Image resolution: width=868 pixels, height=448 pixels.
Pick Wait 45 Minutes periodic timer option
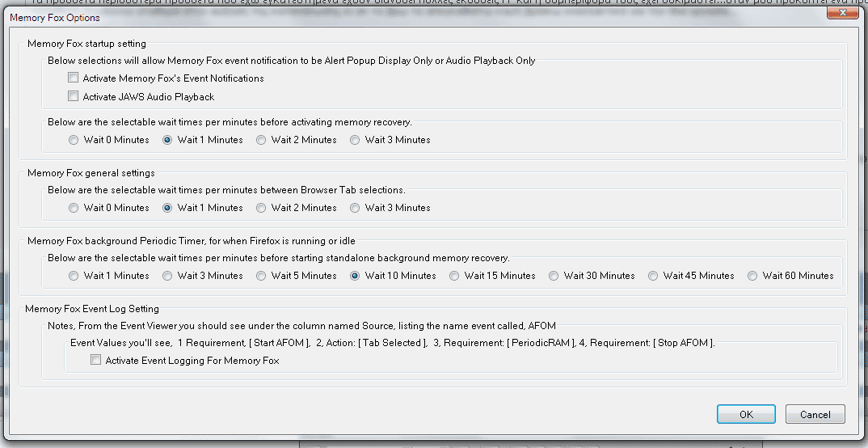tap(653, 276)
